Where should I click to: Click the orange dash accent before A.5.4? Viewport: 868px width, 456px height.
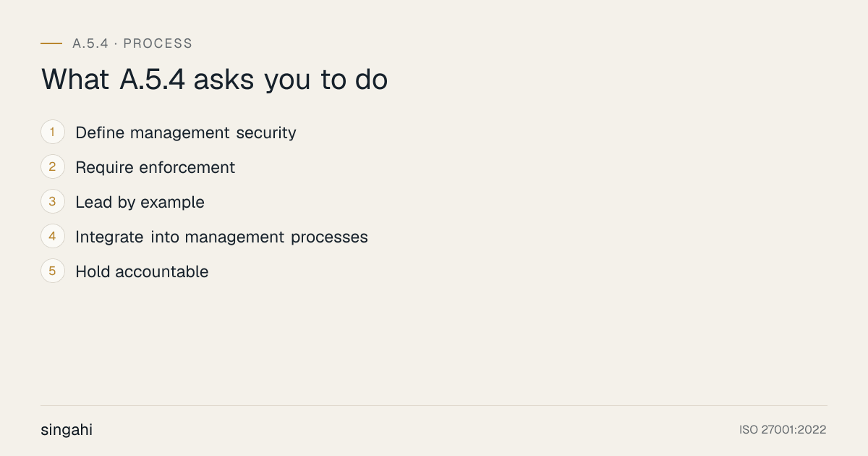click(x=51, y=43)
